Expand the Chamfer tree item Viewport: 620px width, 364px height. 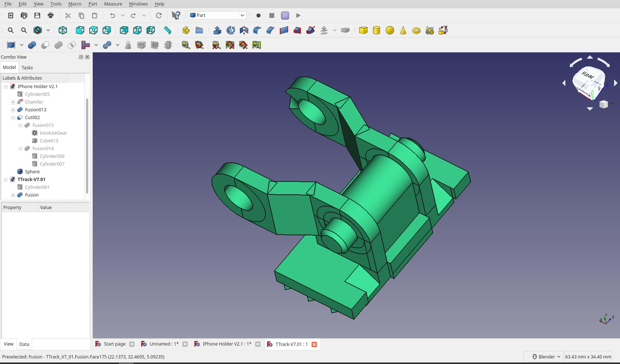pos(13,102)
